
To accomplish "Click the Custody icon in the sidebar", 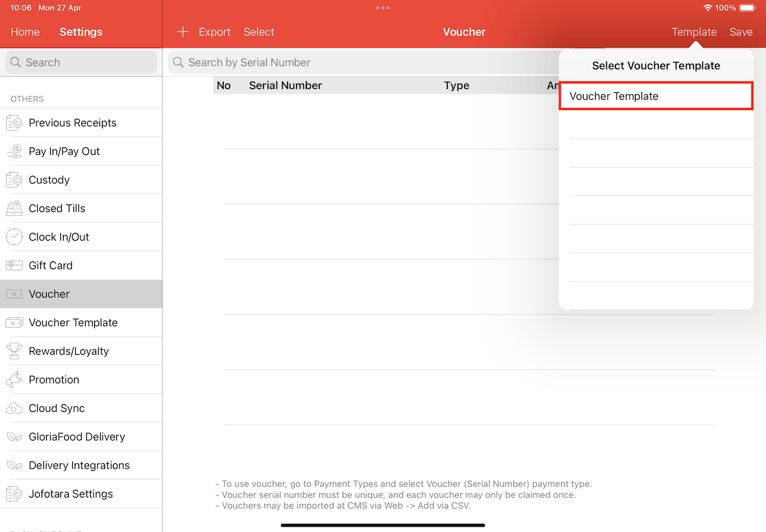I will pyautogui.click(x=14, y=180).
